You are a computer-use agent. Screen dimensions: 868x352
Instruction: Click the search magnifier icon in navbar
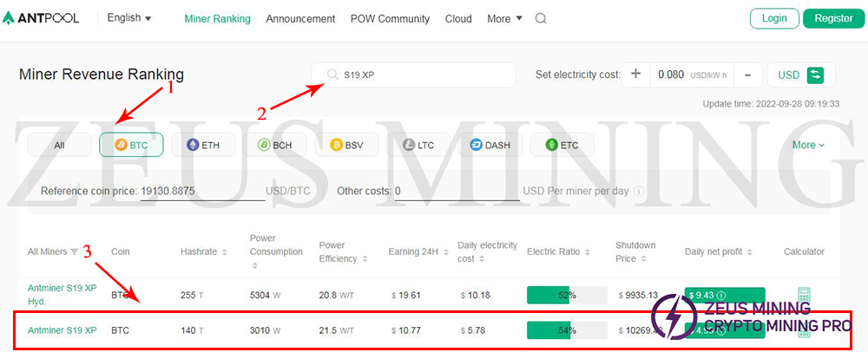(541, 18)
